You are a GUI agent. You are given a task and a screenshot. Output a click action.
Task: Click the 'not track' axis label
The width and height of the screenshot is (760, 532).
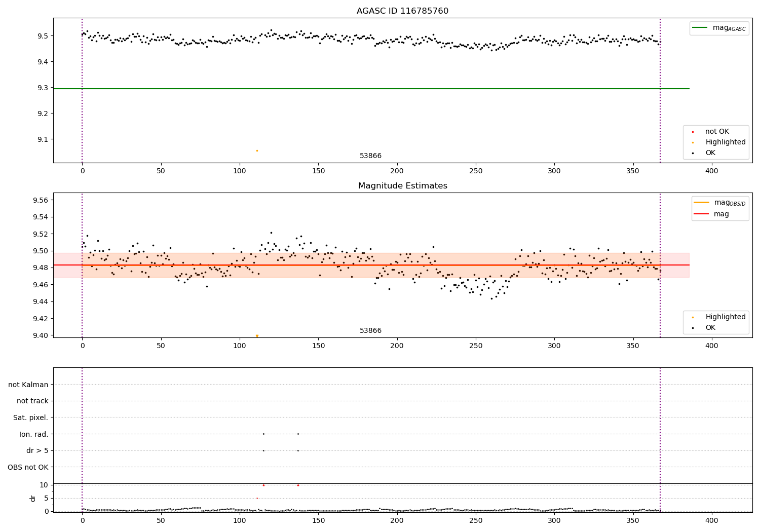pyautogui.click(x=32, y=401)
